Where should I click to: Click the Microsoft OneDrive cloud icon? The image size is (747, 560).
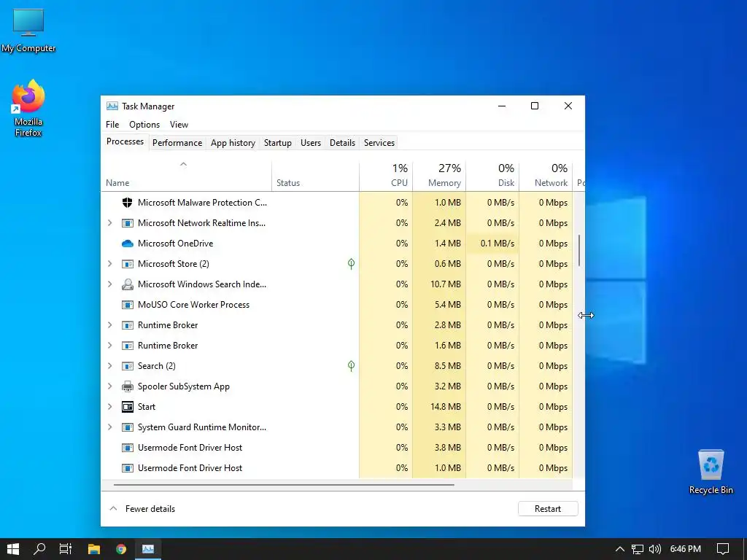click(127, 244)
